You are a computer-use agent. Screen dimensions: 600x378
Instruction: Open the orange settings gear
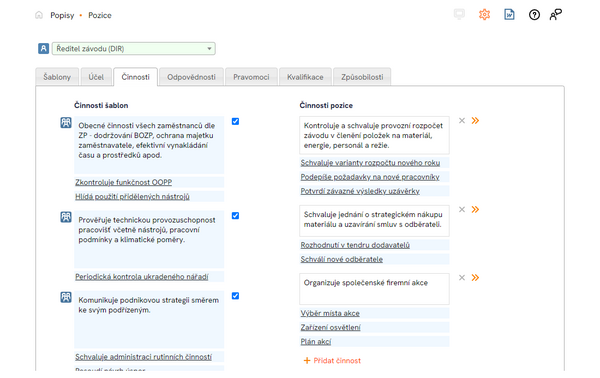[484, 15]
